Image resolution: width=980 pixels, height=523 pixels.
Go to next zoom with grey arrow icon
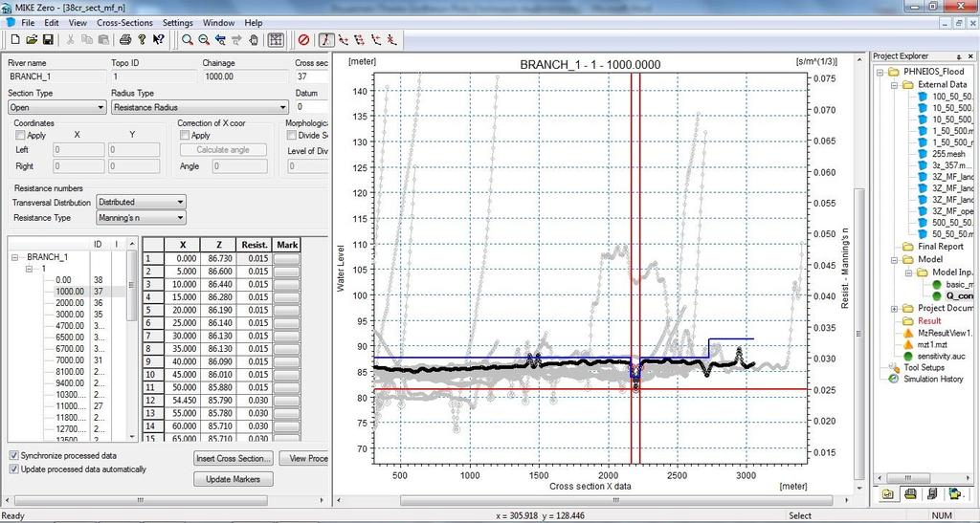pos(236,40)
